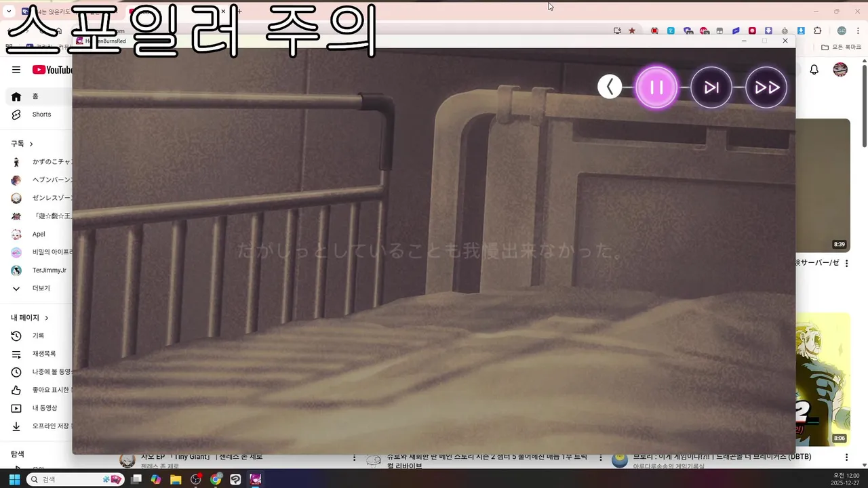Pause the story auto-play in the game
Image resolution: width=868 pixels, height=488 pixels.
(x=656, y=87)
